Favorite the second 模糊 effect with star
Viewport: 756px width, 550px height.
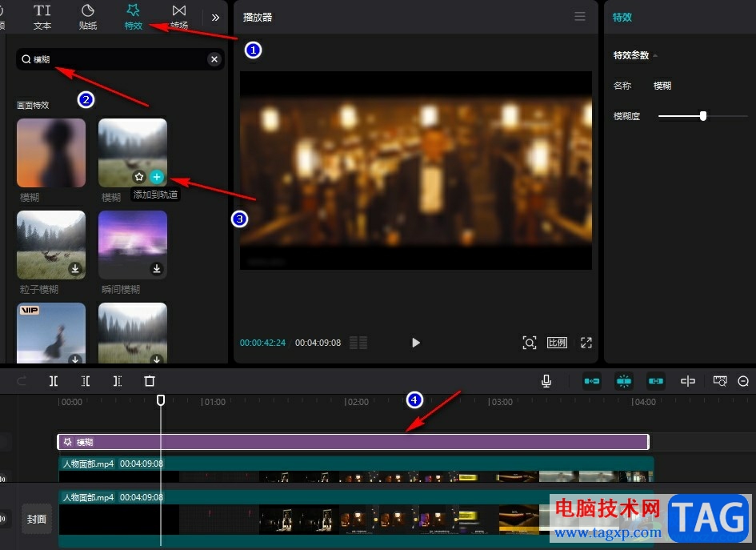(x=139, y=177)
